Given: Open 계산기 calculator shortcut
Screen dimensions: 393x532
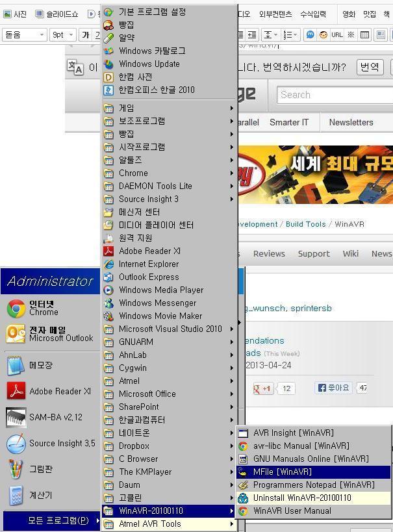Looking at the screenshot, I should tap(51, 495).
